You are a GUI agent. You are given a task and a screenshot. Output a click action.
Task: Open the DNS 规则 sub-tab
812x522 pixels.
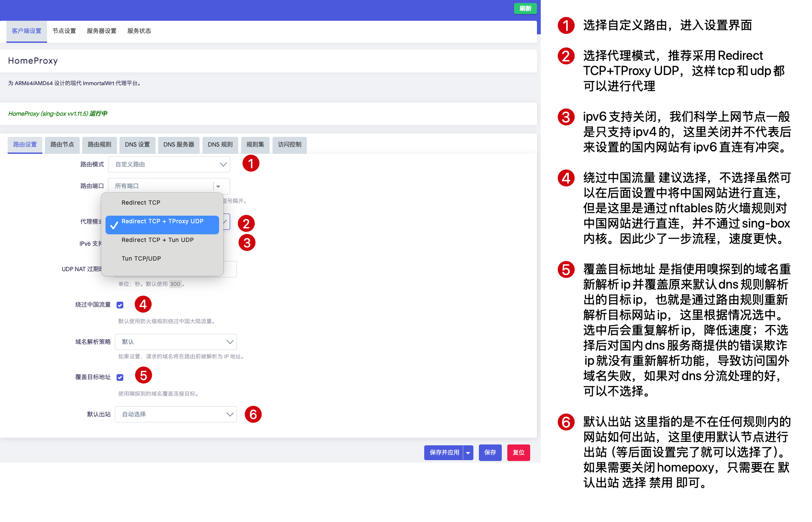pos(220,144)
